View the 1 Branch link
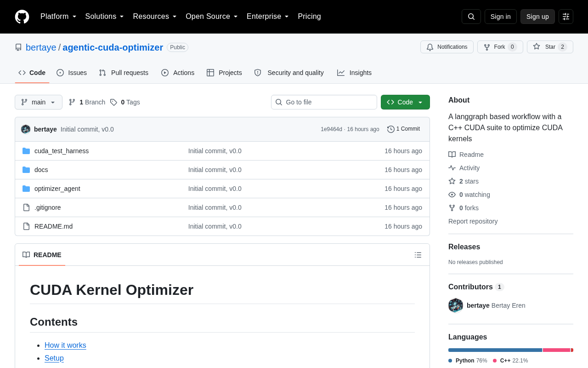588x368 pixels. pyautogui.click(x=87, y=102)
